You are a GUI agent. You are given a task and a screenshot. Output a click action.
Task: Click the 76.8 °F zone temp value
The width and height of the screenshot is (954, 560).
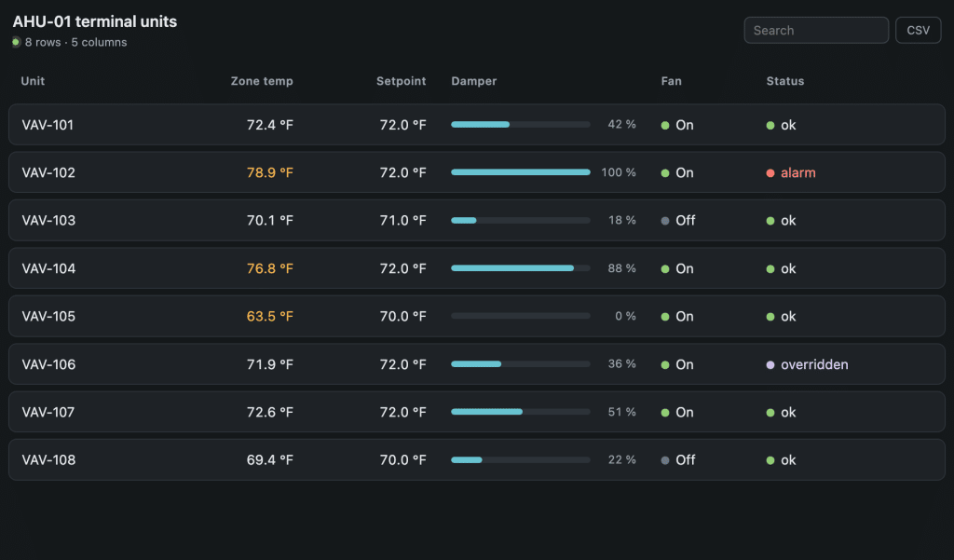(269, 268)
